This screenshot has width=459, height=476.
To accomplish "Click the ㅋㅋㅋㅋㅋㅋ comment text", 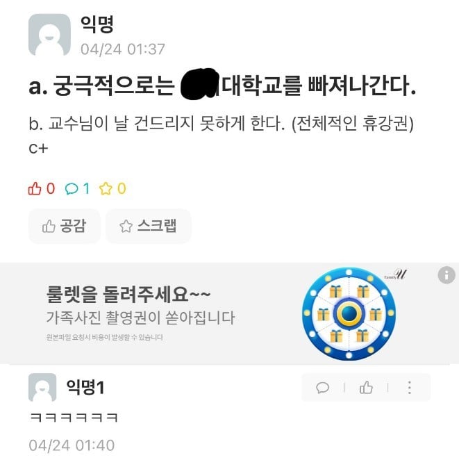I will tap(74, 418).
